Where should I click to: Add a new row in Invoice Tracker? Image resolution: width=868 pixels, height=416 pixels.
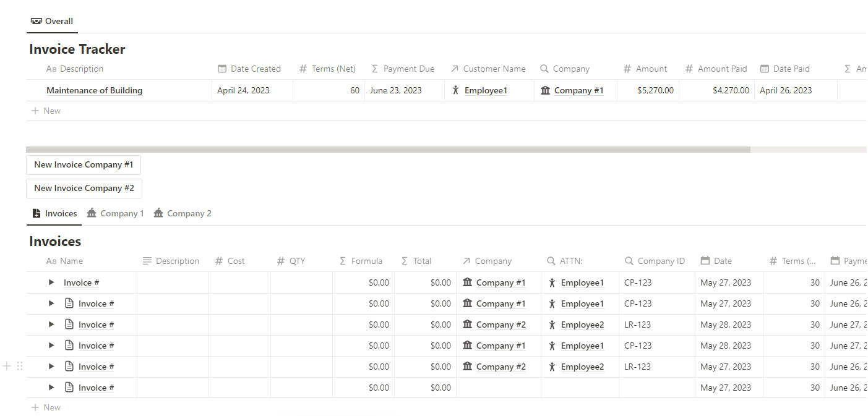pos(46,111)
